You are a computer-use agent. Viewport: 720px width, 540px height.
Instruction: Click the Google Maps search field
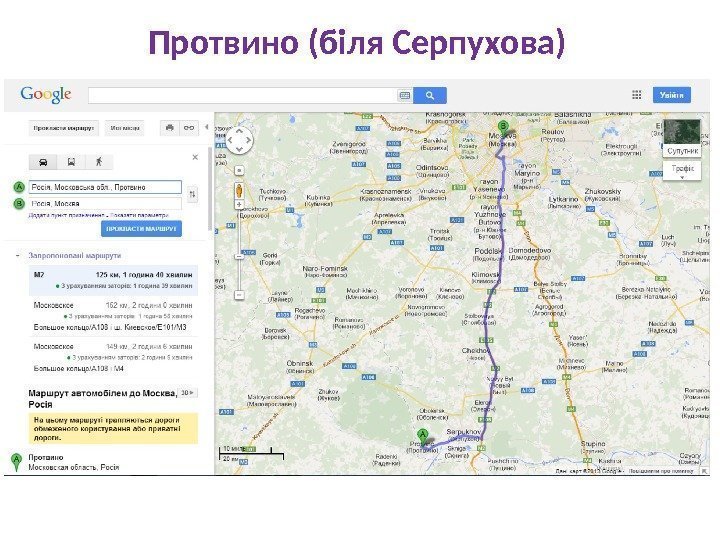pos(242,96)
